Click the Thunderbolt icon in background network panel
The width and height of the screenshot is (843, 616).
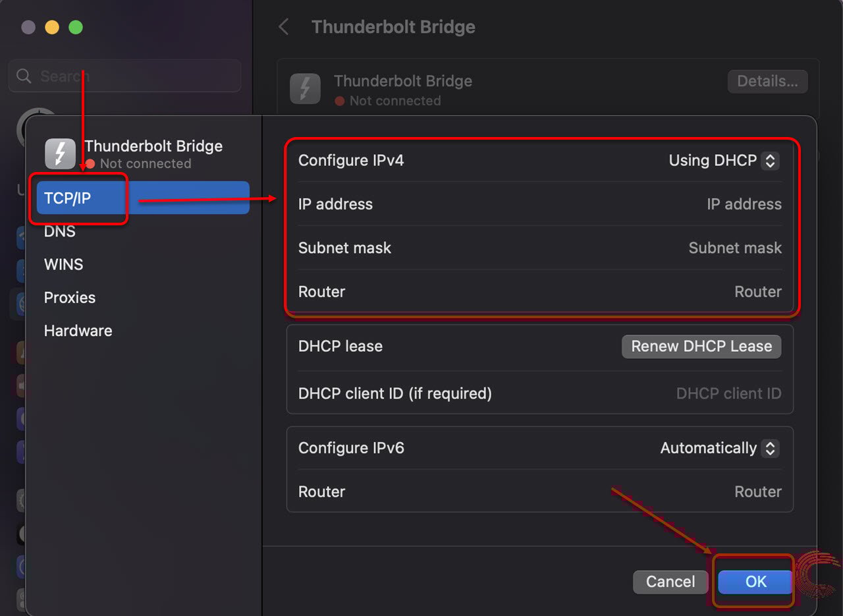(305, 89)
